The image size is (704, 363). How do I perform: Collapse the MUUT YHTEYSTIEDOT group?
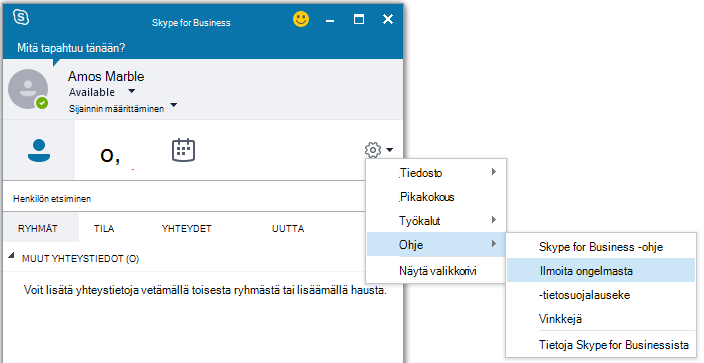pos(11,256)
